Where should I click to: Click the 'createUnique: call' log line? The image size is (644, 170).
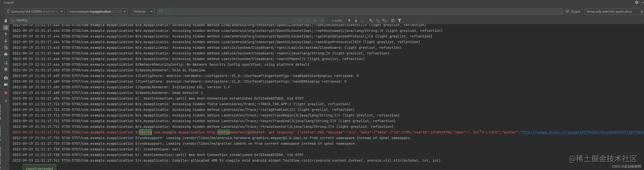[96, 149]
